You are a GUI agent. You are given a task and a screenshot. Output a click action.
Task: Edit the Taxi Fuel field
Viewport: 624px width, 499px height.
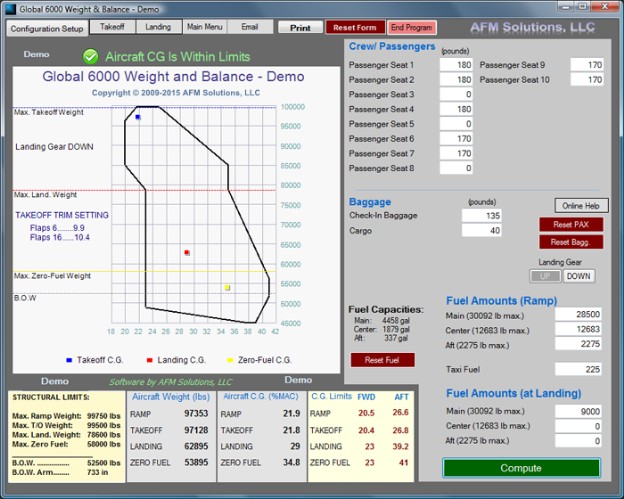pos(578,369)
